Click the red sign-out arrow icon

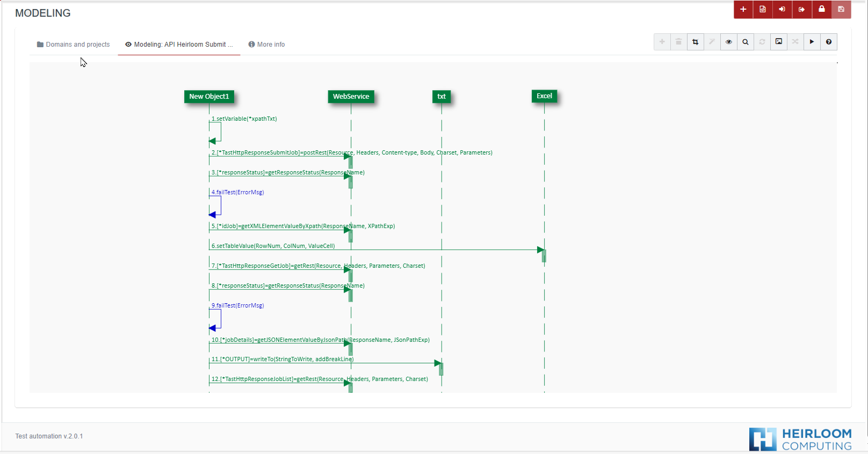802,9
